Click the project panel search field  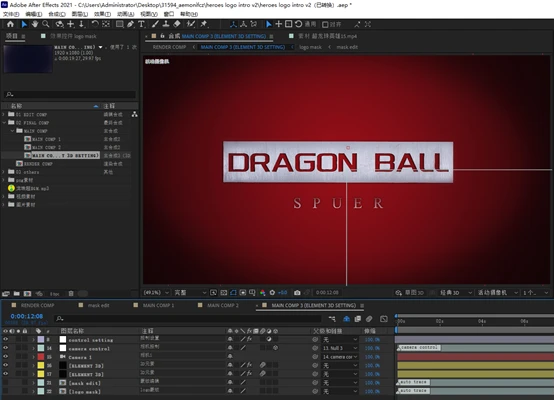tap(70, 94)
